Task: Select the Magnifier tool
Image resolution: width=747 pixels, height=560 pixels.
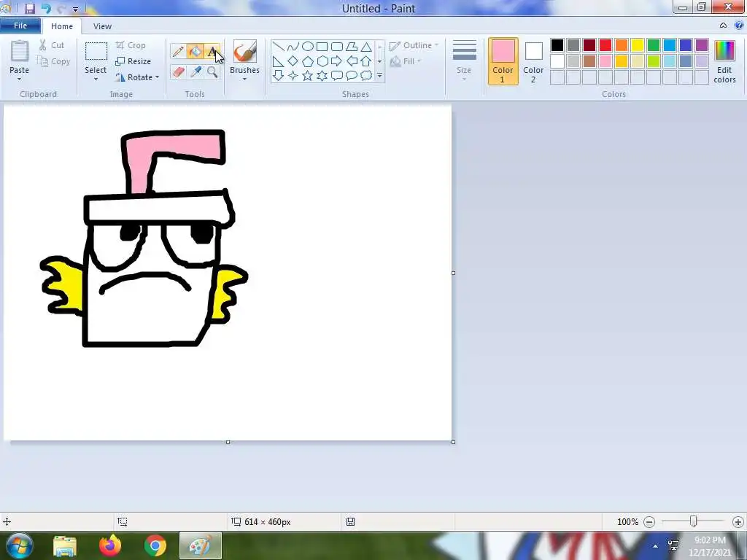Action: tap(212, 72)
